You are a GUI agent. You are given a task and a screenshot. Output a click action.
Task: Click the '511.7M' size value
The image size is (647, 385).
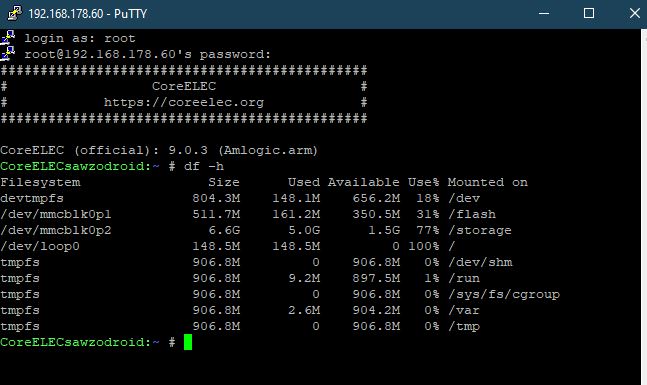coord(216,215)
